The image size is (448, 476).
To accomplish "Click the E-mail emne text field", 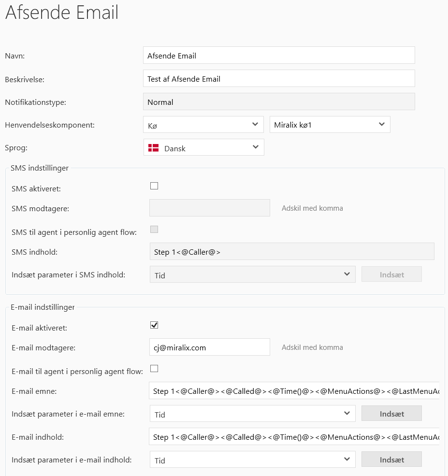I will click(294, 391).
